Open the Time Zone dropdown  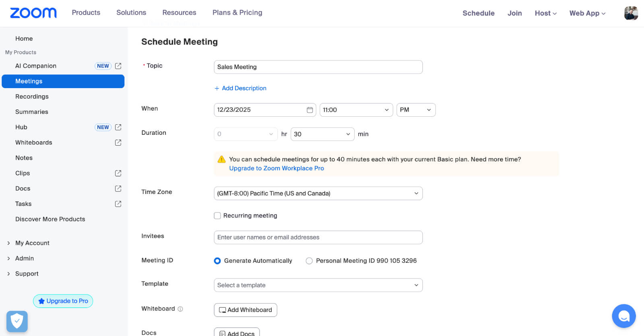point(318,194)
